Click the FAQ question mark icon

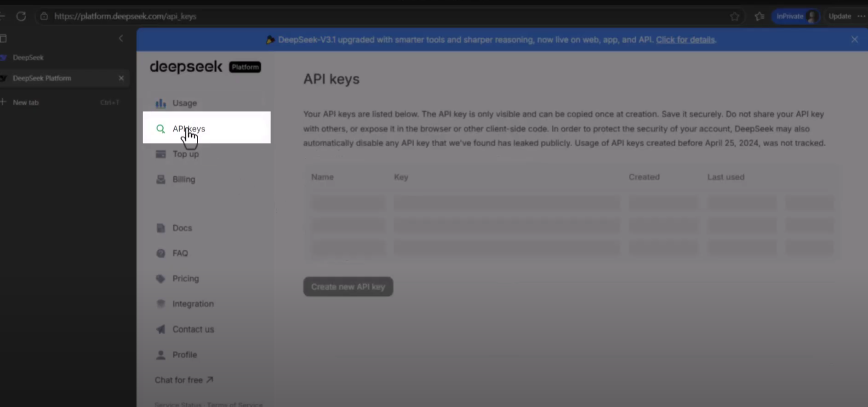[x=160, y=253]
